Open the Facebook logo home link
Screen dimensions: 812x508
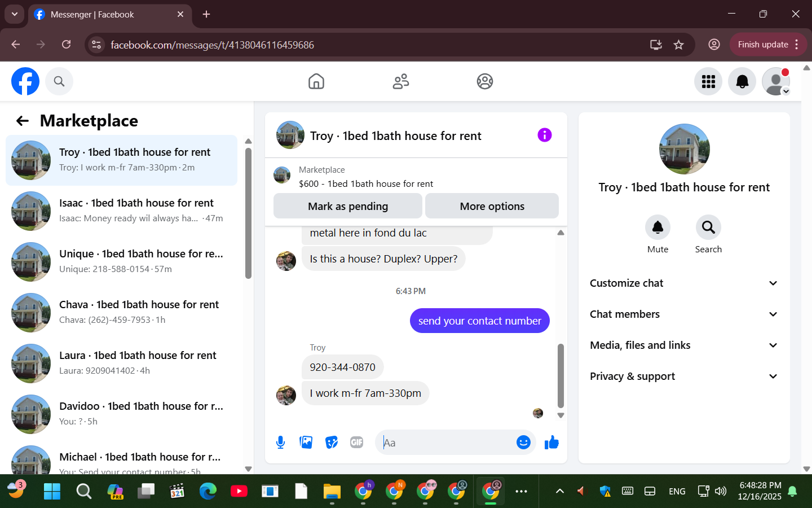pyautogui.click(x=25, y=81)
